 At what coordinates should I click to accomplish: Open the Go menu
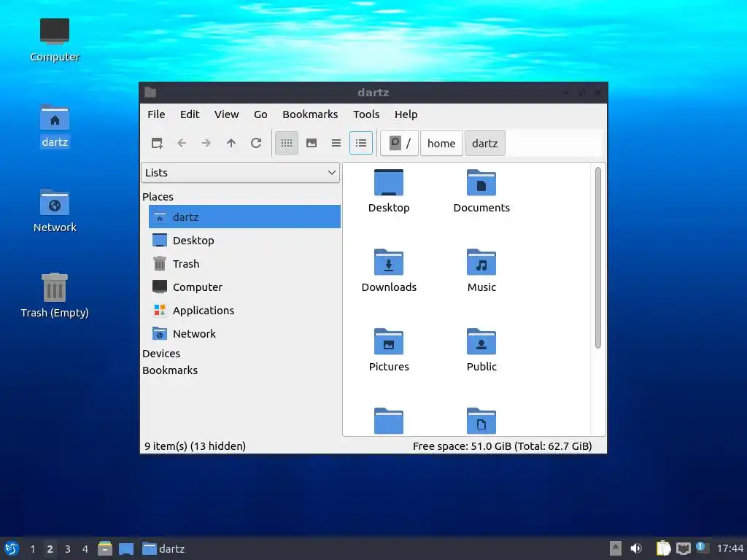260,114
